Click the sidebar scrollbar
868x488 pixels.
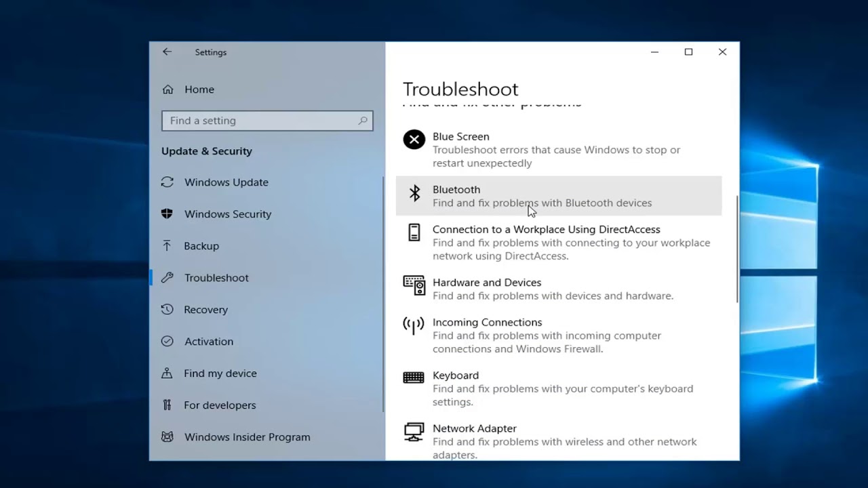tap(383, 295)
